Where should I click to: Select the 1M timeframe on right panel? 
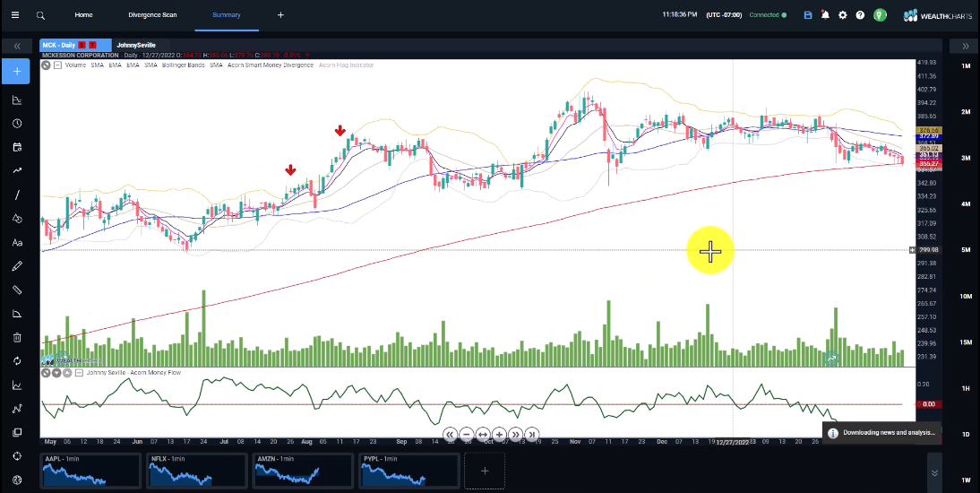(x=966, y=66)
